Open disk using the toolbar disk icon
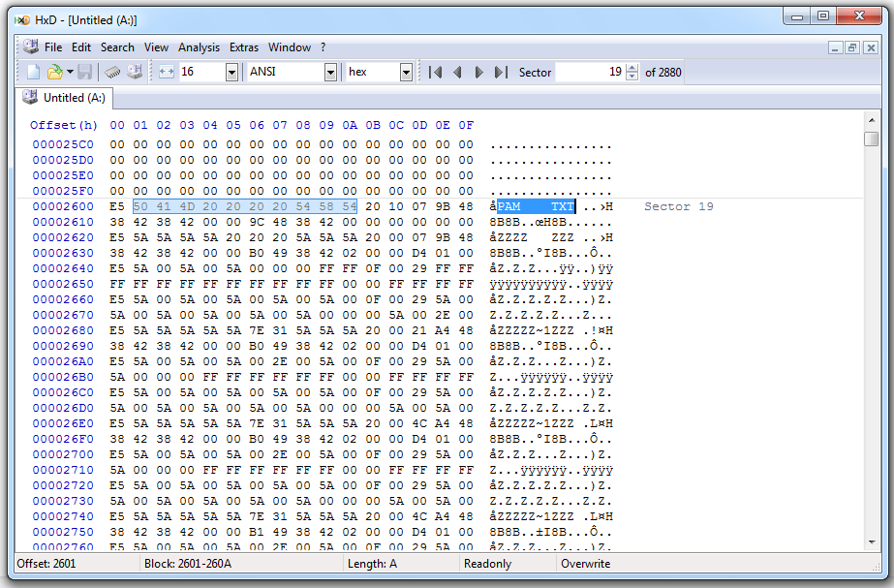This screenshot has width=894, height=588. 135,72
